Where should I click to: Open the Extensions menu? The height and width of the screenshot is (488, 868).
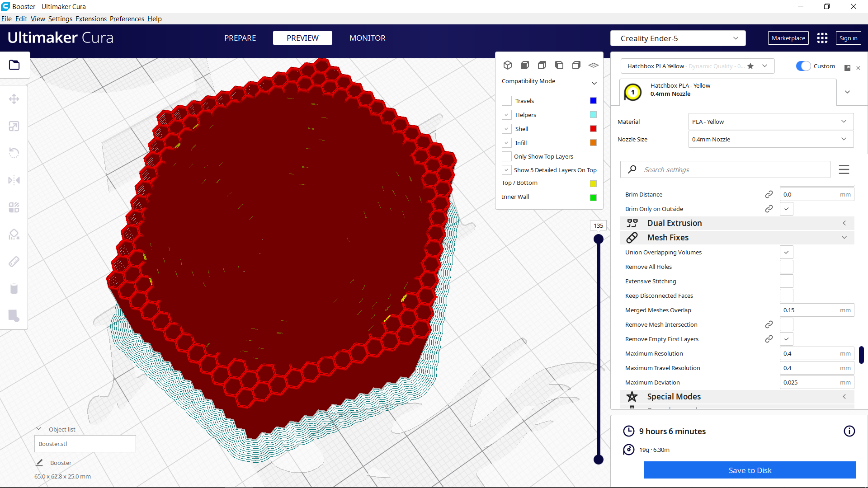point(91,19)
